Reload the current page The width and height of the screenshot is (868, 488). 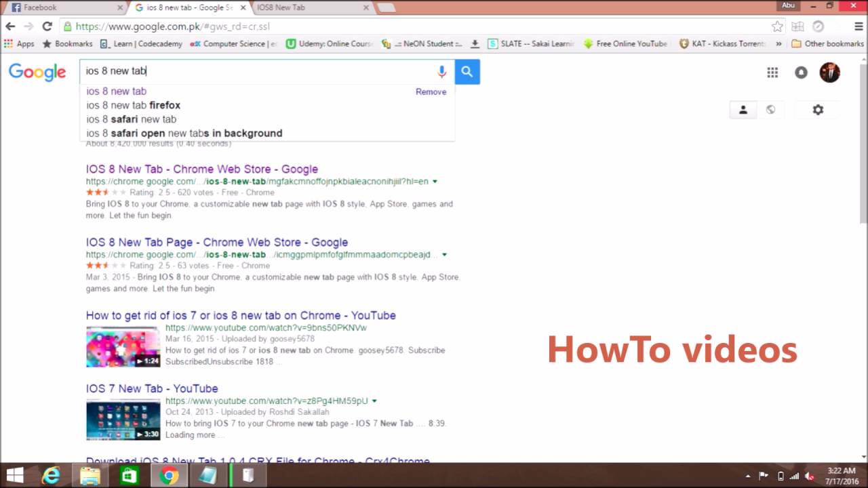pyautogui.click(x=47, y=26)
